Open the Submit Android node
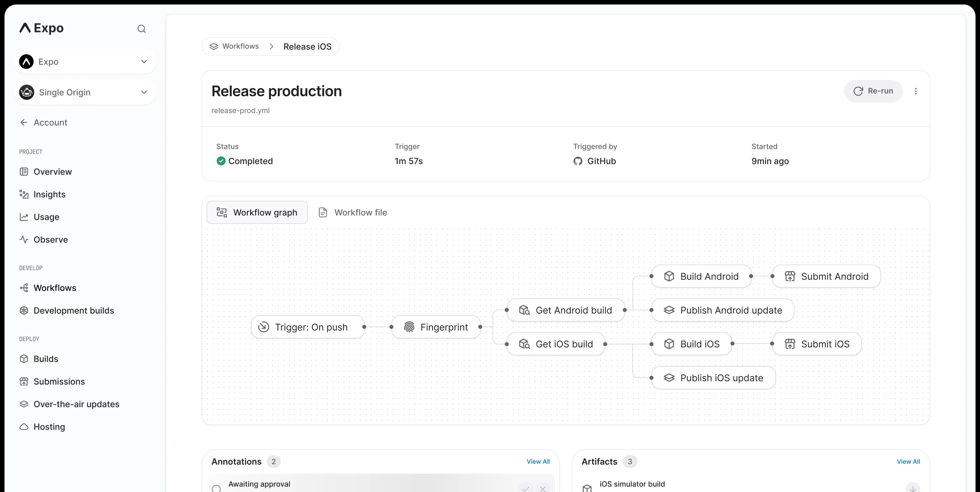This screenshot has width=980, height=492. click(x=826, y=277)
